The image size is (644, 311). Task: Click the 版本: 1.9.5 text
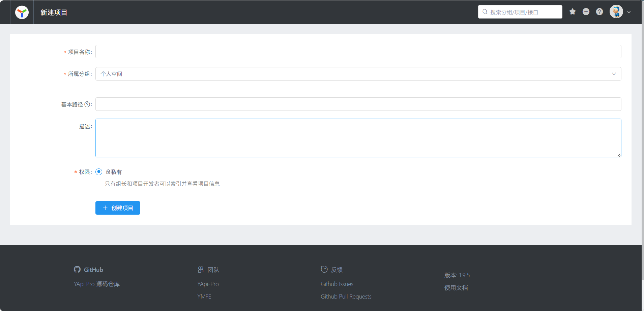(457, 275)
